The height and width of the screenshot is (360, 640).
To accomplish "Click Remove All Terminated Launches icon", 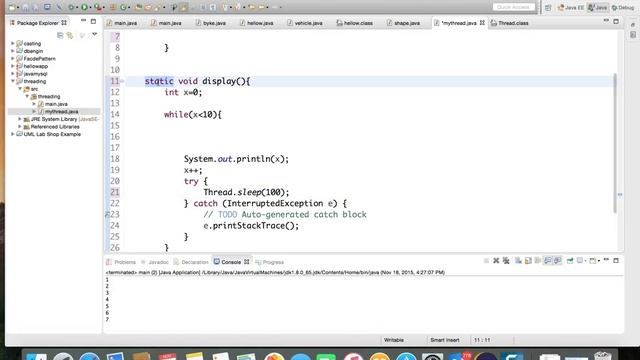I will click(506, 260).
